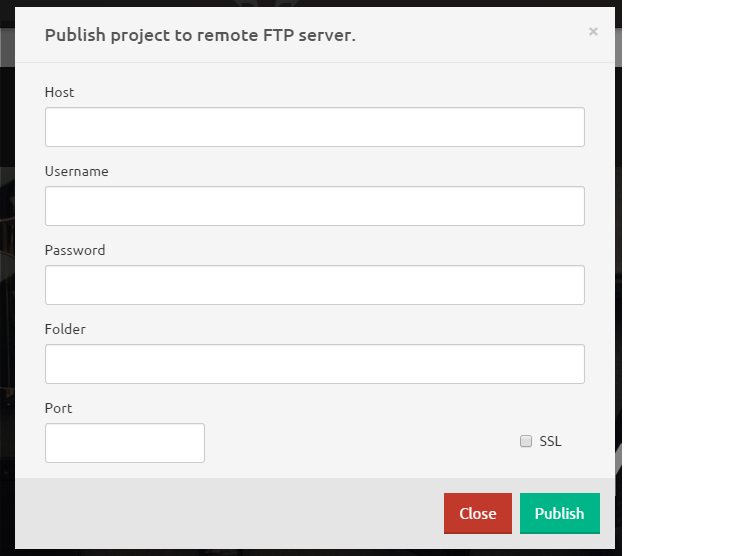Focus the Host input field

314,127
